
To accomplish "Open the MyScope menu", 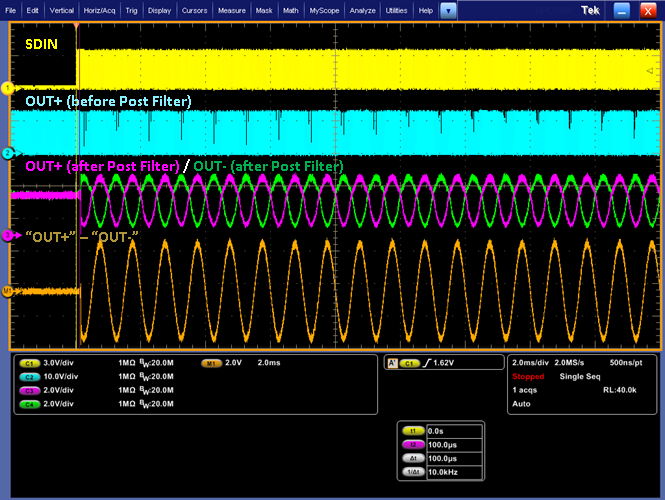I will 323,10.
